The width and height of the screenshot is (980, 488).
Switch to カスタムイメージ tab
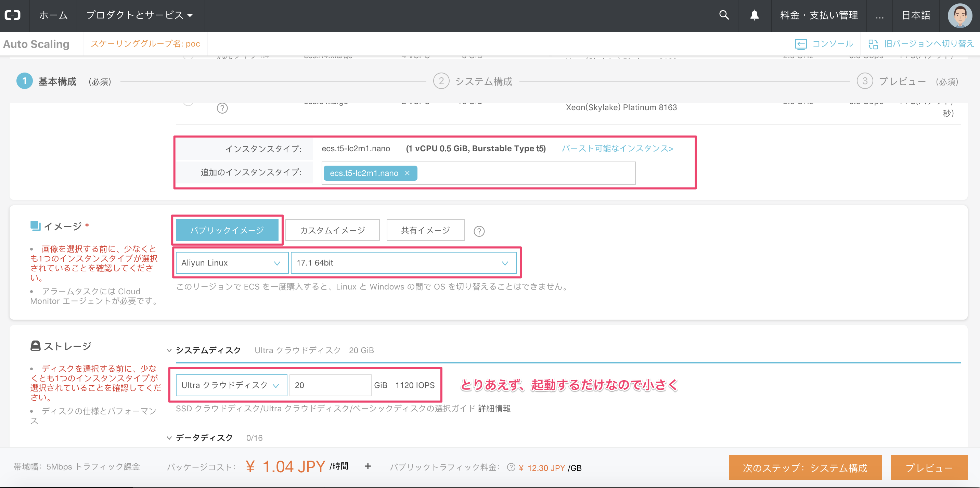pos(332,230)
